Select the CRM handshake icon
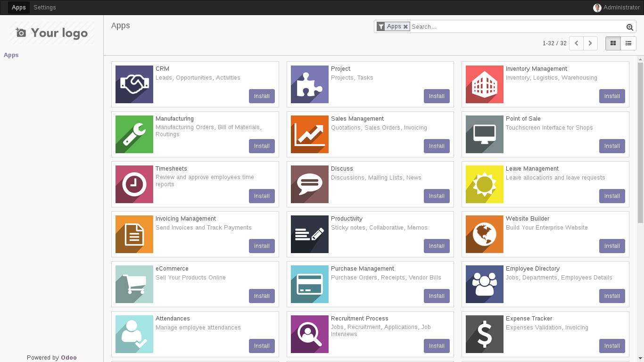Image resolution: width=644 pixels, height=362 pixels. [x=134, y=84]
